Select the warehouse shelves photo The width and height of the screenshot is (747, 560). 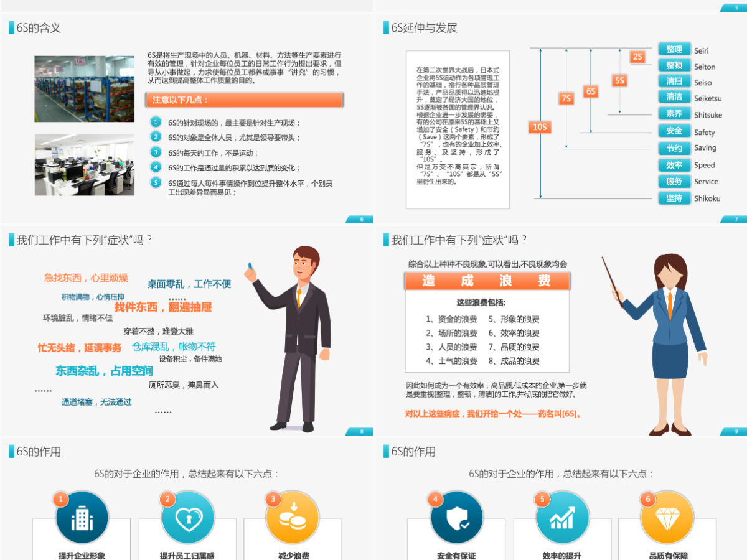[x=85, y=89]
